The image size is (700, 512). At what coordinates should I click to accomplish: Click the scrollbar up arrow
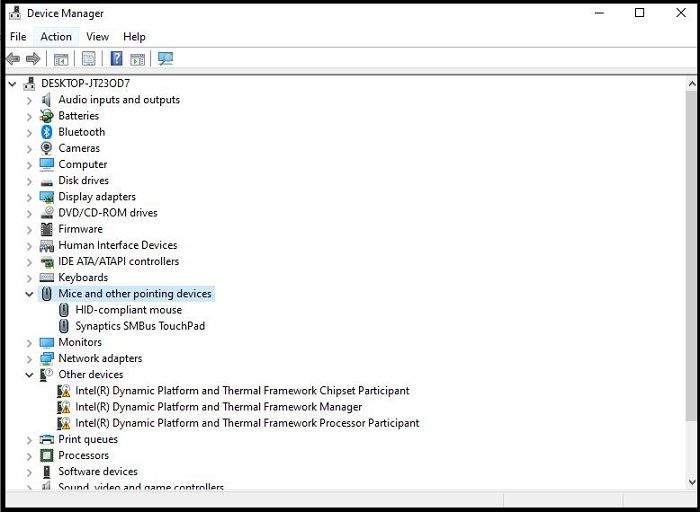(x=692, y=83)
